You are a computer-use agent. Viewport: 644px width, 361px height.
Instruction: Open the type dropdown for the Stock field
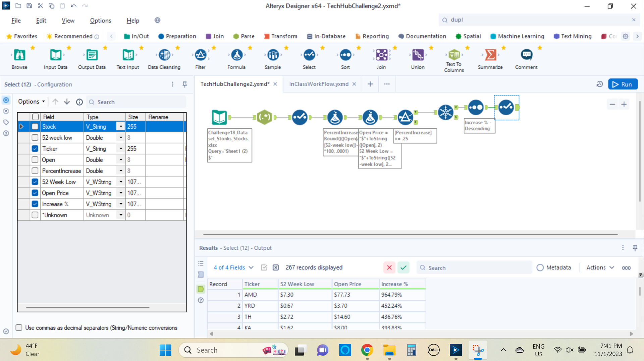pyautogui.click(x=121, y=127)
